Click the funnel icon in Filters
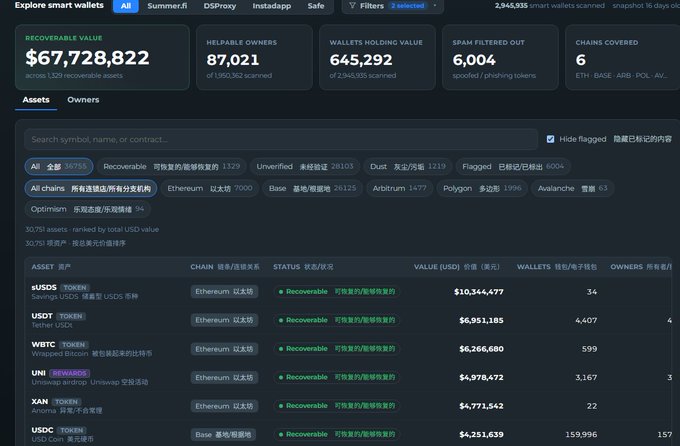Viewport: 680px width, 446px height. point(352,6)
